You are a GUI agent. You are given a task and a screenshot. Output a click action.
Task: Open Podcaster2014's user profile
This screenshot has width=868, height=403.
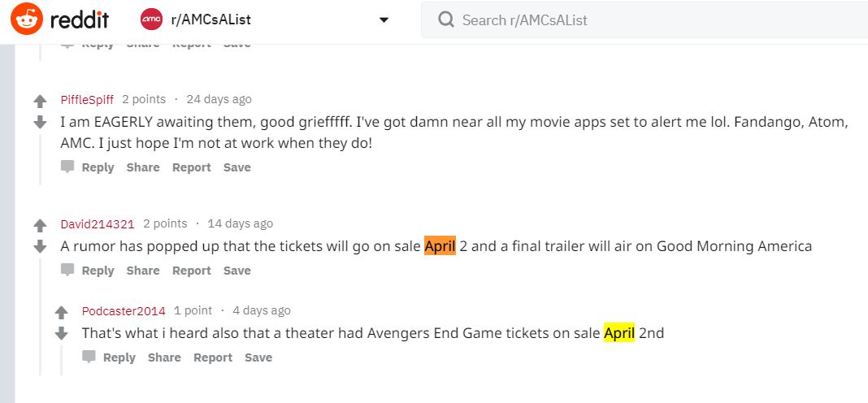[124, 310]
